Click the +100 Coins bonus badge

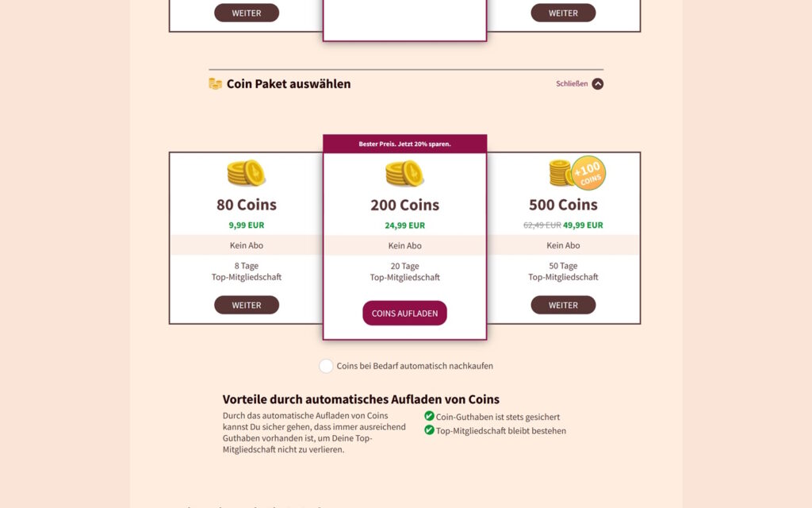tap(588, 173)
